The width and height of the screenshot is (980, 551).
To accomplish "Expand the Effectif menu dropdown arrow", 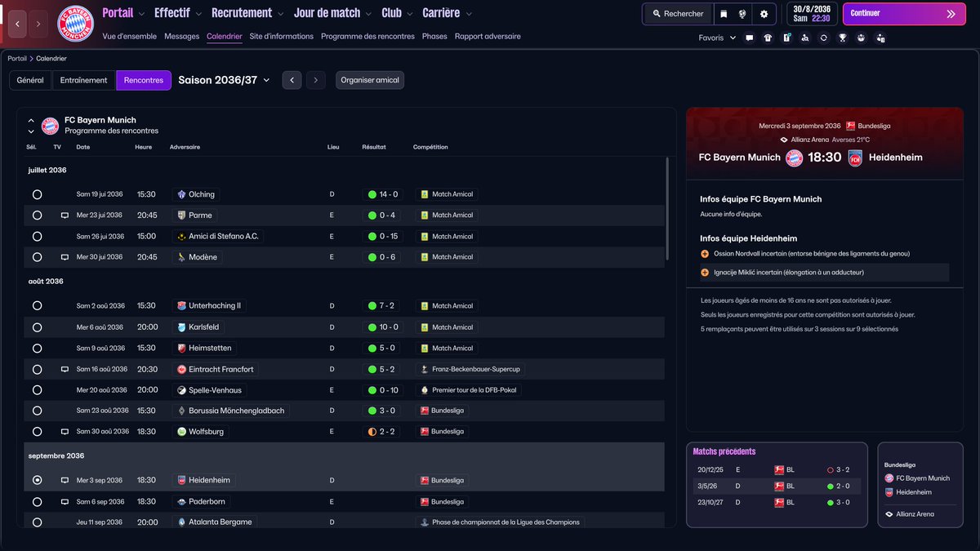I will point(199,14).
